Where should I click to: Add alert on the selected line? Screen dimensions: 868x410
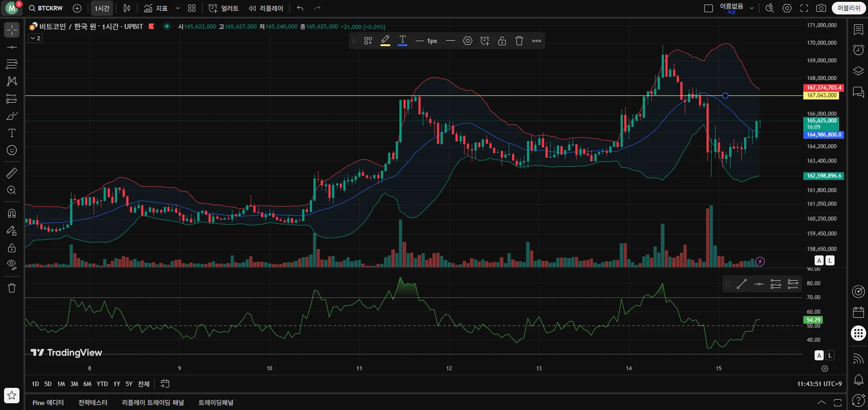coord(485,41)
